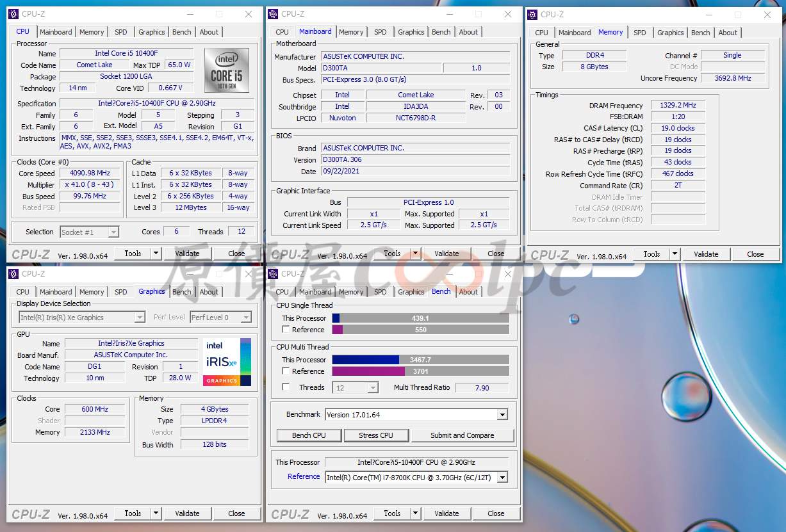Screen dimensions: 786x532
Task: Click the Multiplier value x 41.0 ( 8 - 43 )
Action: click(x=90, y=185)
